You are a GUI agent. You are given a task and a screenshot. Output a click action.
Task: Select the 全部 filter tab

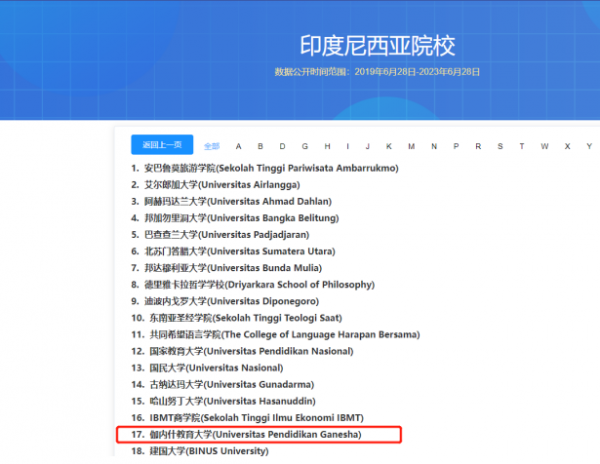pos(212,146)
